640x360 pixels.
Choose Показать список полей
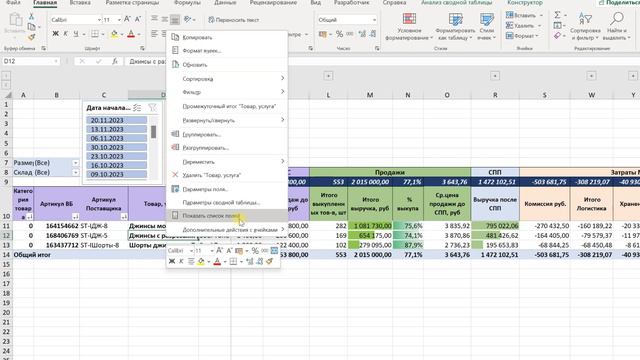pyautogui.click(x=227, y=216)
